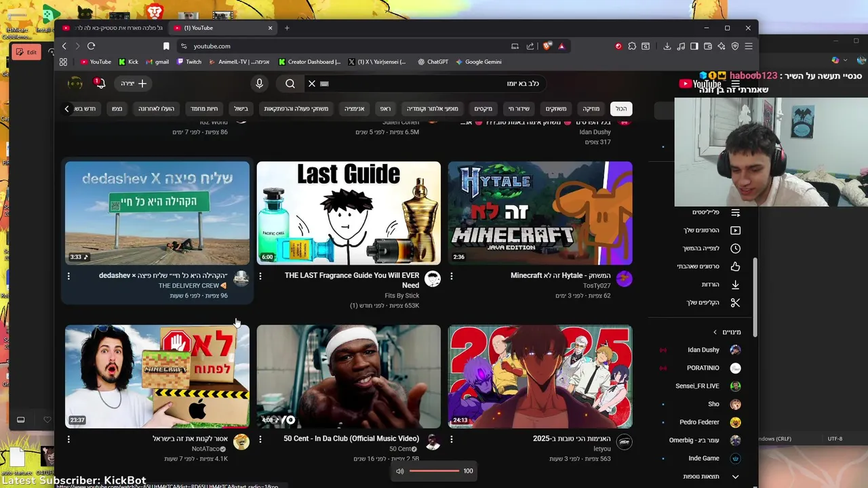Select the ראפ filter chip

(x=385, y=108)
